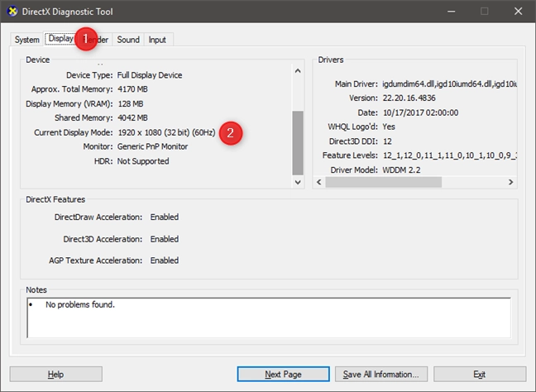Click the '4042 MB' shared memory value
Image resolution: width=536 pixels, height=392 pixels.
click(132, 118)
